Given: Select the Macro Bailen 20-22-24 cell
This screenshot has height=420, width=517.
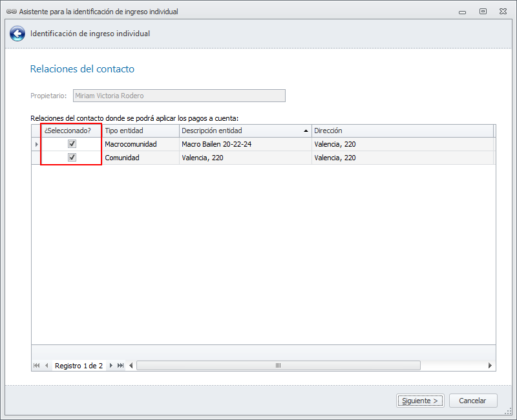Looking at the screenshot, I should (246, 144).
